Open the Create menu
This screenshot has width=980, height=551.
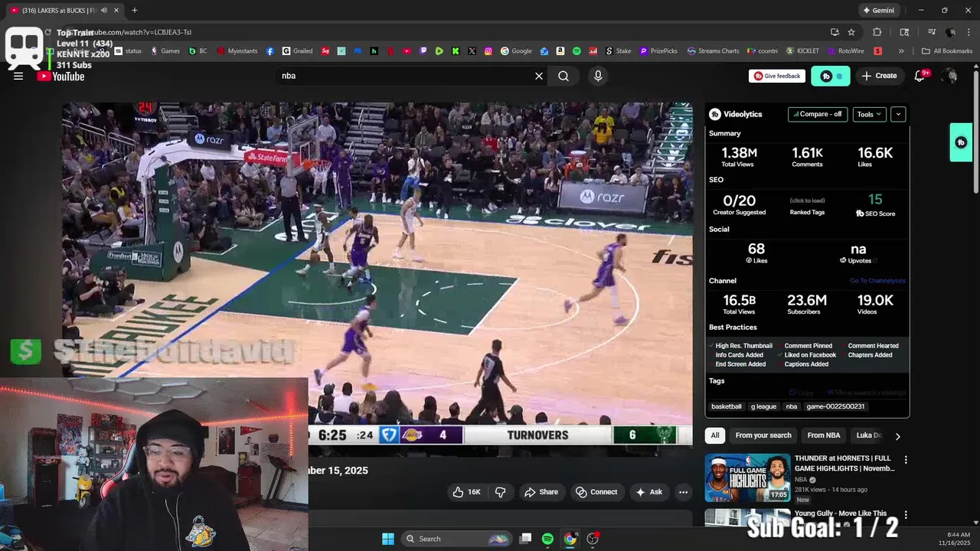879,76
